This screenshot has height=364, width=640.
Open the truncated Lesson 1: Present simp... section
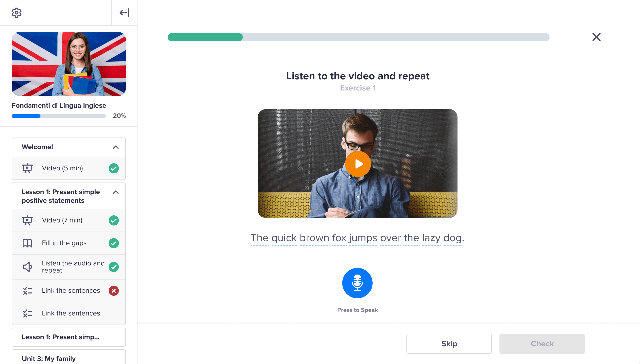click(69, 337)
